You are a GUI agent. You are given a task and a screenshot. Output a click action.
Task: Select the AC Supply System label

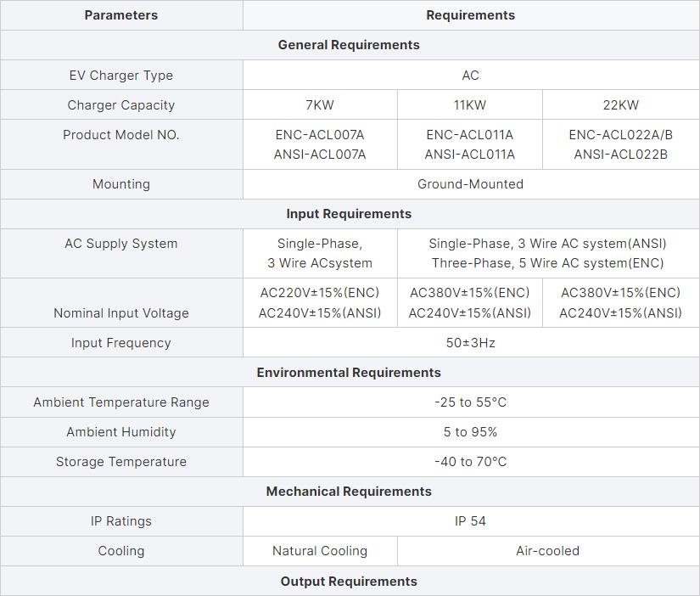pyautogui.click(x=121, y=244)
